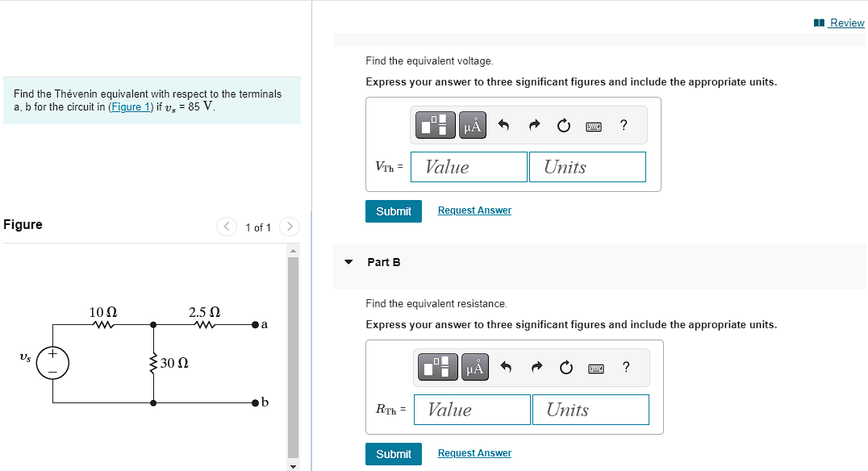Open the μÅ units symbol menu
Image resolution: width=868 pixels, height=471 pixels.
coord(472,125)
